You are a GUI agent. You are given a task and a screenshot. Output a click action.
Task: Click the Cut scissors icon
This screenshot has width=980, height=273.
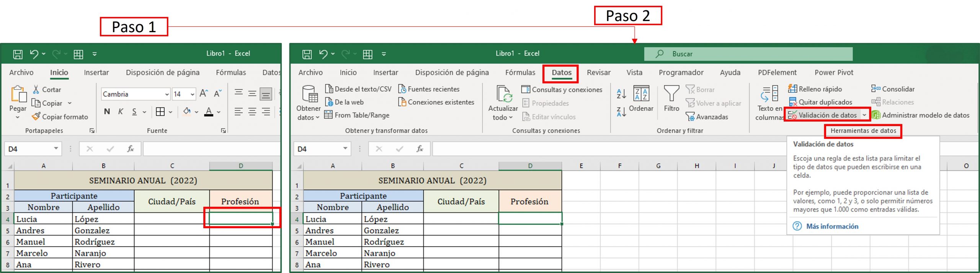36,89
